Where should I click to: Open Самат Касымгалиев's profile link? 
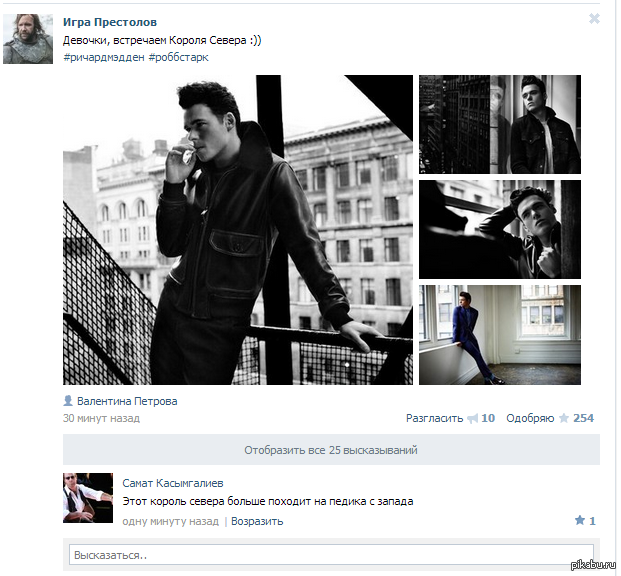tap(173, 483)
